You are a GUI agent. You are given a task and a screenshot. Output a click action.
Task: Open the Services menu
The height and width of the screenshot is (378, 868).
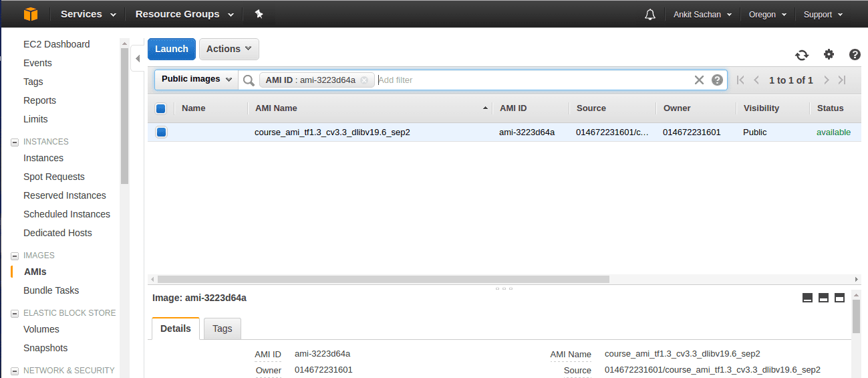(88, 14)
